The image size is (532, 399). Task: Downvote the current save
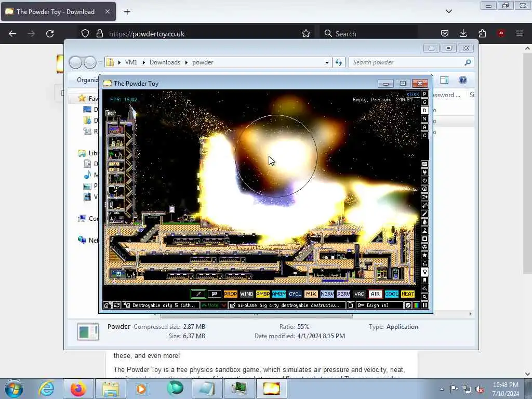point(224,305)
